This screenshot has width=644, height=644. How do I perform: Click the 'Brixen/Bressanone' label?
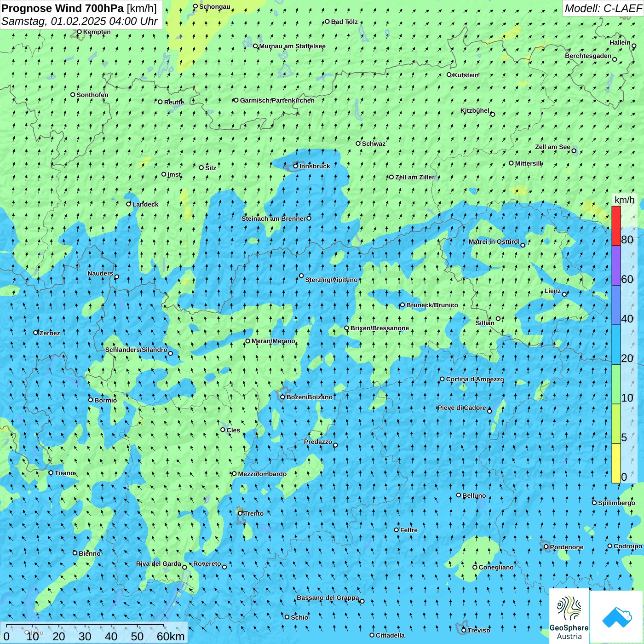pyautogui.click(x=379, y=328)
